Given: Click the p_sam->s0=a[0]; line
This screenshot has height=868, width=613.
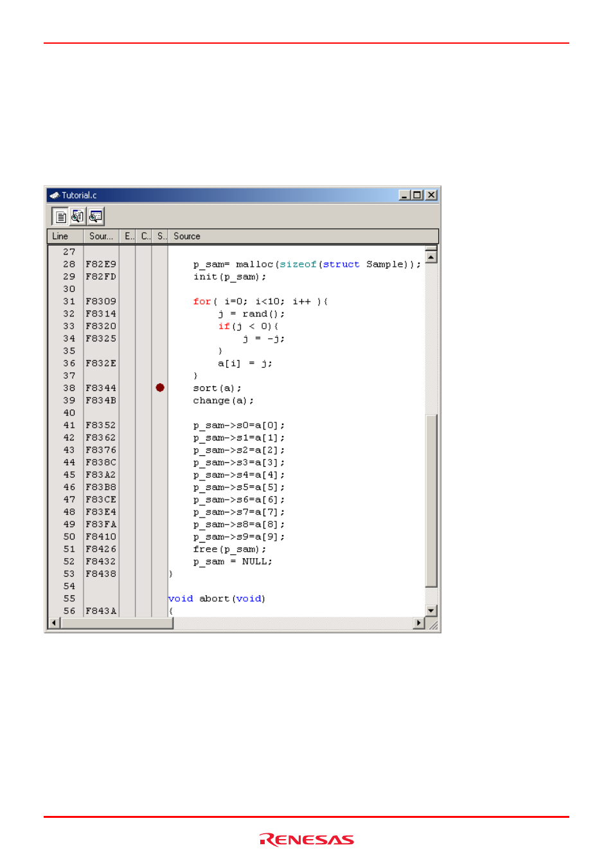Looking at the screenshot, I should [238, 426].
